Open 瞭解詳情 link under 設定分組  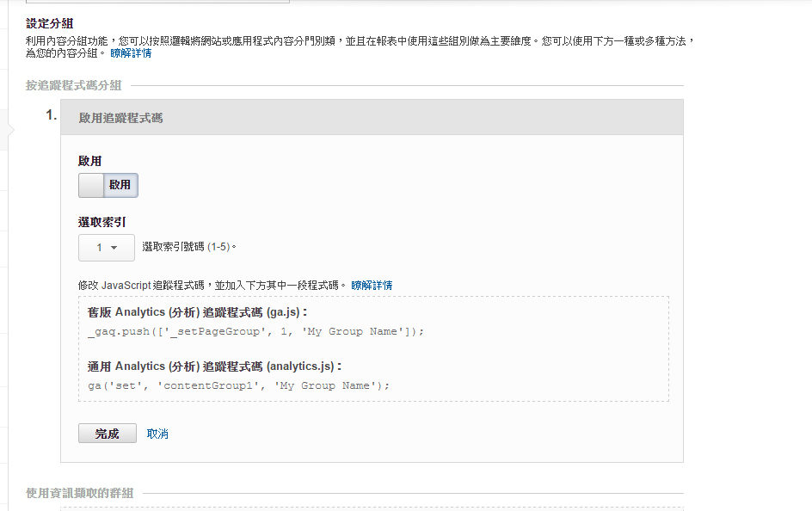click(x=131, y=53)
